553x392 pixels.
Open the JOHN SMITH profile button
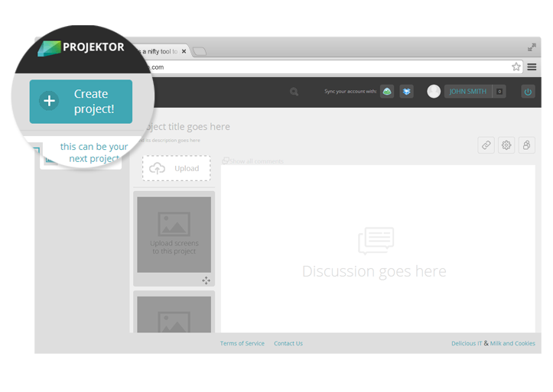coord(467,92)
